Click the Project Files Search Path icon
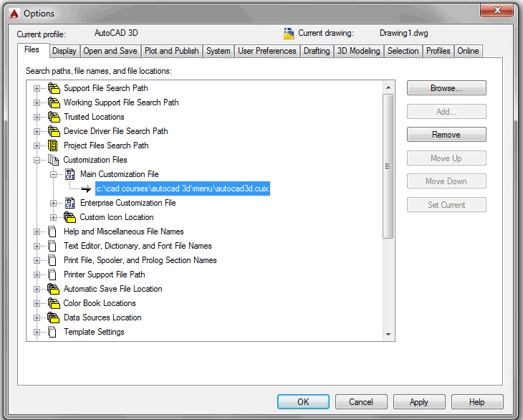Screen dimensions: 523x420 53,145
